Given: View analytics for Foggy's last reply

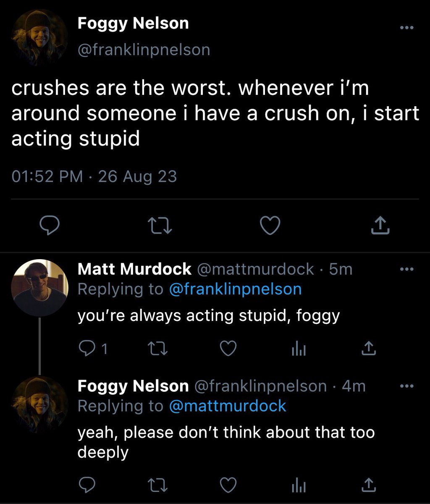Looking at the screenshot, I should point(298,485).
